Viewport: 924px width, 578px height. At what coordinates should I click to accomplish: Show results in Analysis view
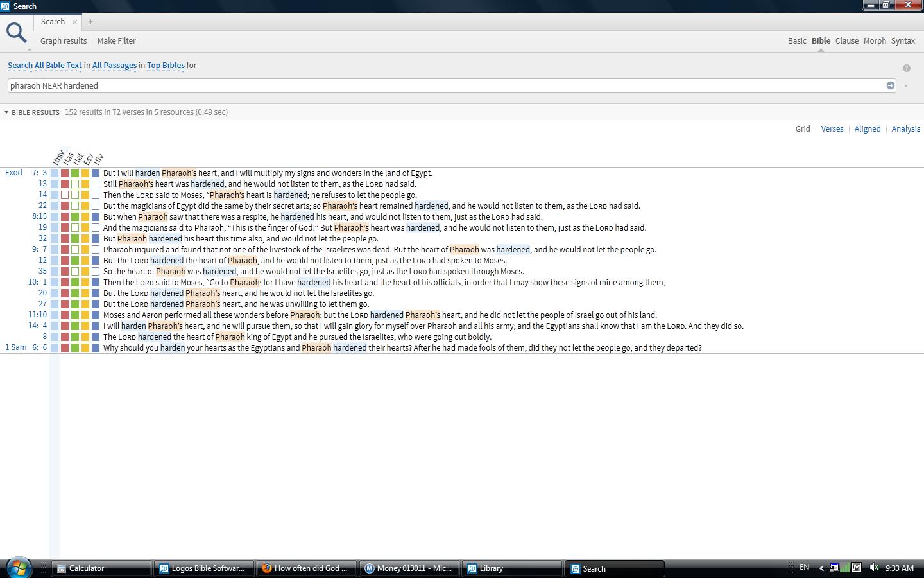906,129
